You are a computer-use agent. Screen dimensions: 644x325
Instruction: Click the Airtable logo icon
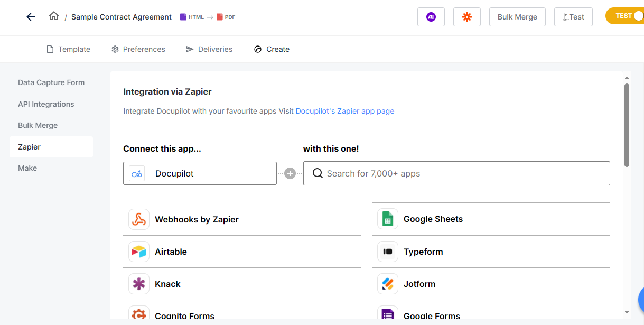(139, 252)
